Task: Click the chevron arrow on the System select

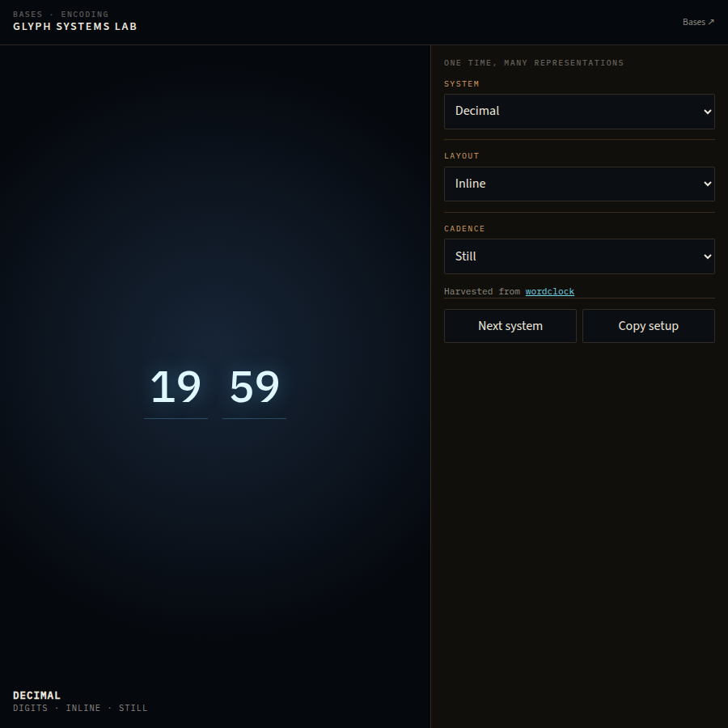Action: pos(707,112)
